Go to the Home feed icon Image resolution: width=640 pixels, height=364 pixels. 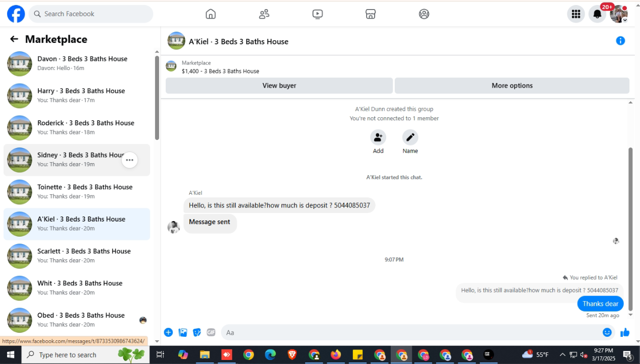point(210,14)
